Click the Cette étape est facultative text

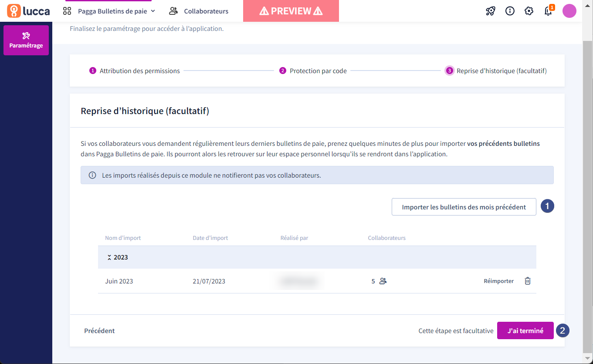456,330
